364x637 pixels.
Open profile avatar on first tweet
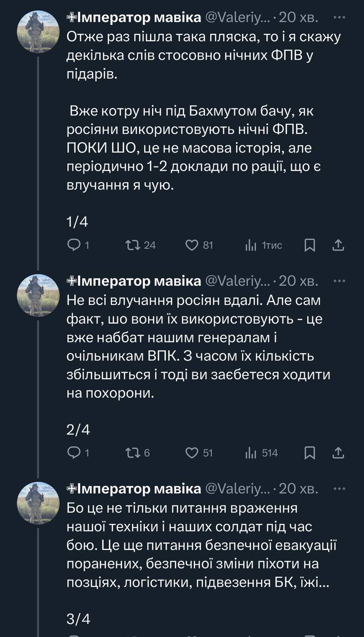point(38,31)
